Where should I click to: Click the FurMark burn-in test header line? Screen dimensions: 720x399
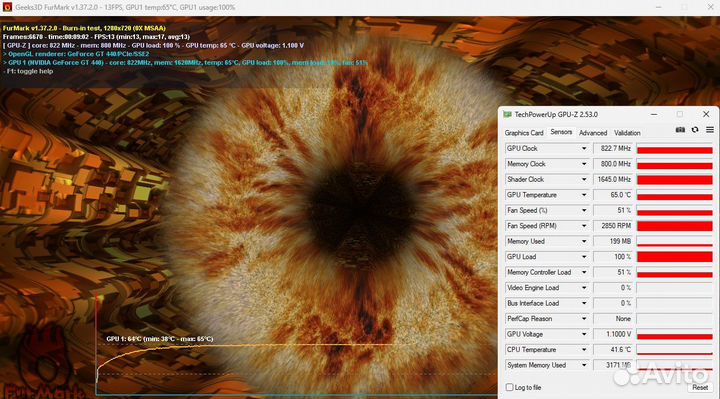(x=84, y=28)
